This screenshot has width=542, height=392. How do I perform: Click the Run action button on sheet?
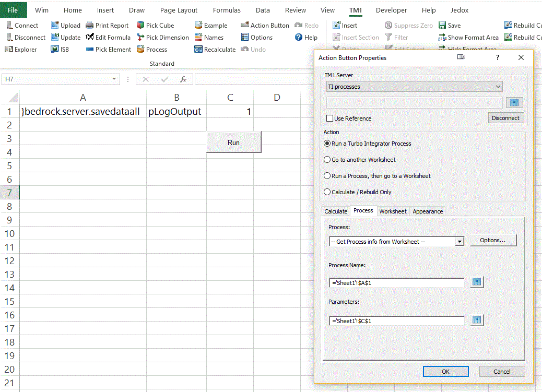coord(234,142)
